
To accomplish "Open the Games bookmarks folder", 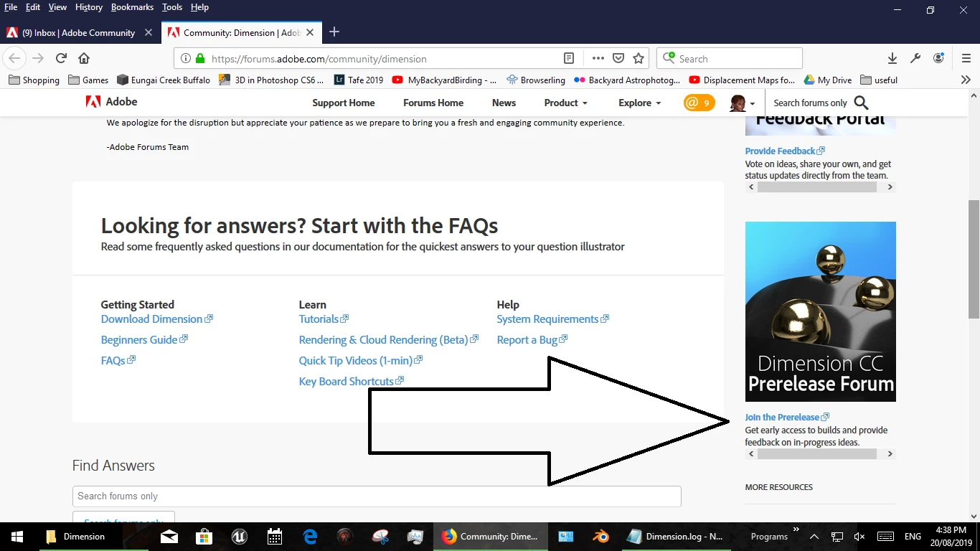I will tap(88, 80).
